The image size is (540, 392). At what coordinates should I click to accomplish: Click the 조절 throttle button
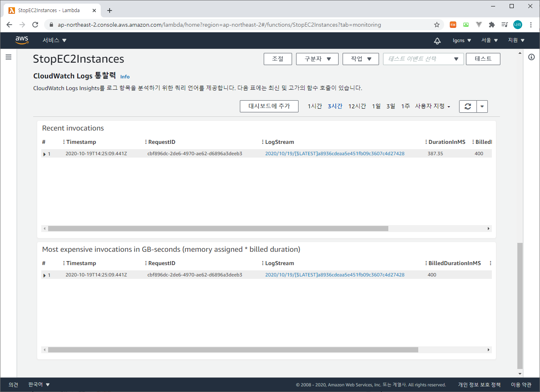[278, 59]
